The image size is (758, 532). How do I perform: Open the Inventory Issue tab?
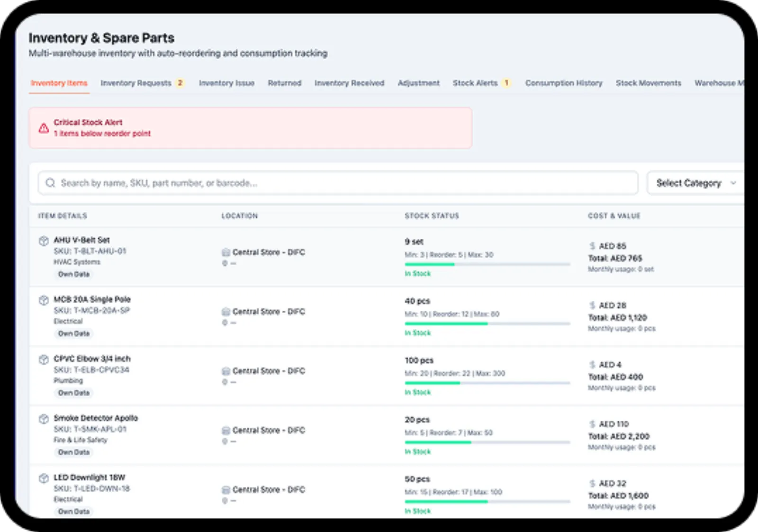click(226, 83)
